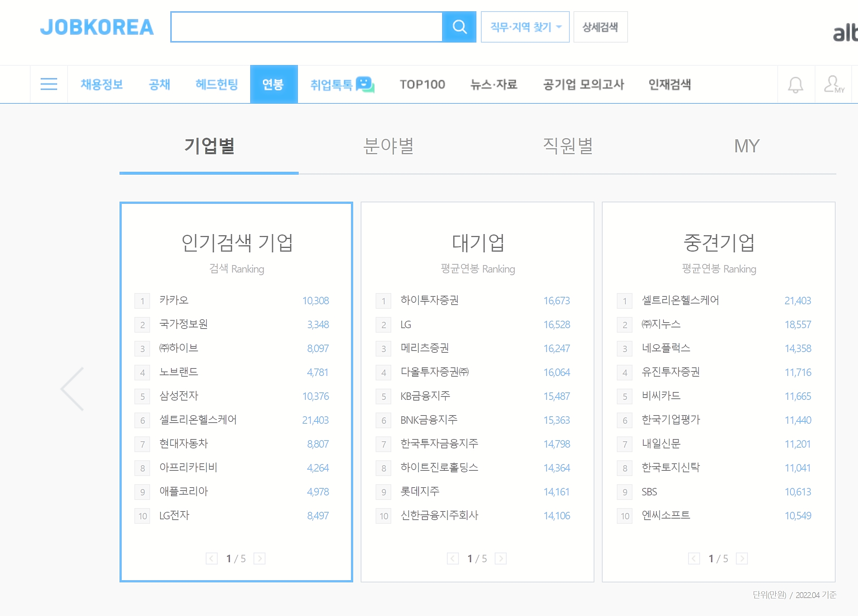Open KB금융지주 company entry

(x=425, y=396)
